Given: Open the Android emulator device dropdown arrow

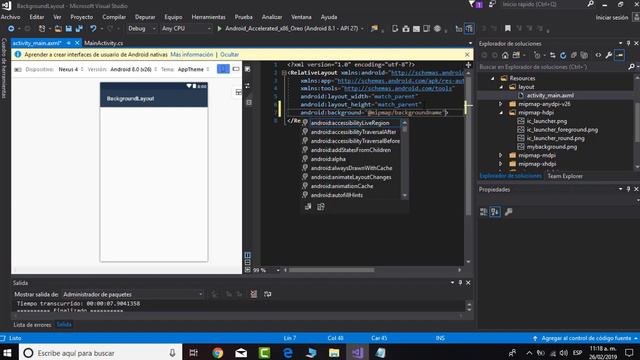Looking at the screenshot, I should [x=362, y=29].
